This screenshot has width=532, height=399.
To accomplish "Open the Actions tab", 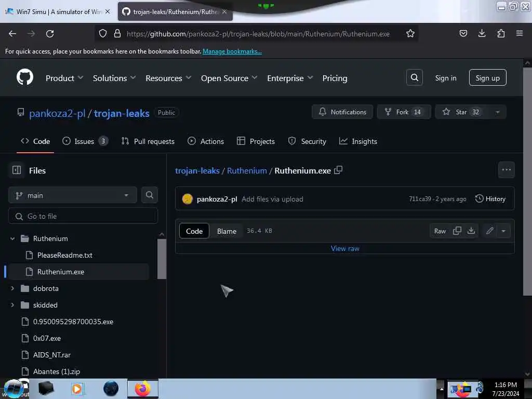I will pos(206,141).
